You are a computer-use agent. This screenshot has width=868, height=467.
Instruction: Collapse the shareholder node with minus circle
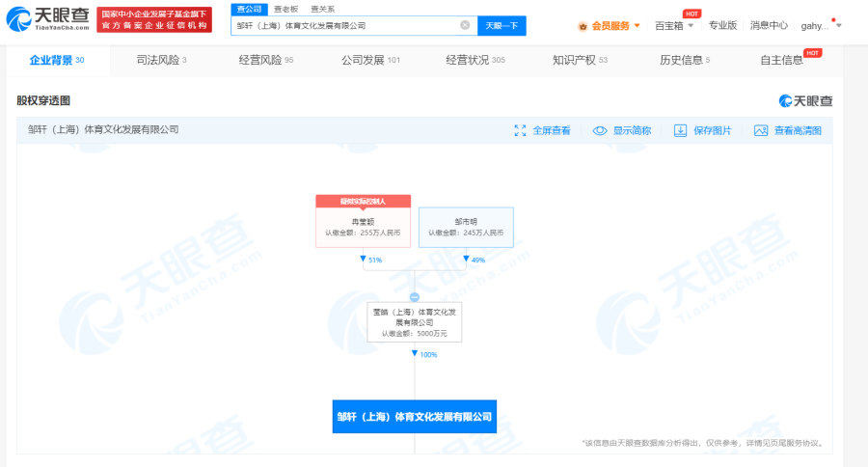415,297
